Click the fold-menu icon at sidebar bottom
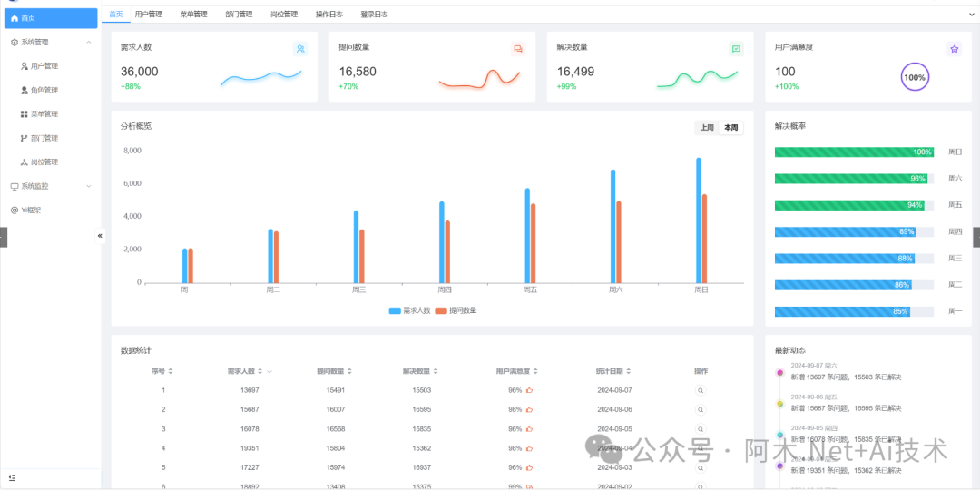 coord(13,478)
